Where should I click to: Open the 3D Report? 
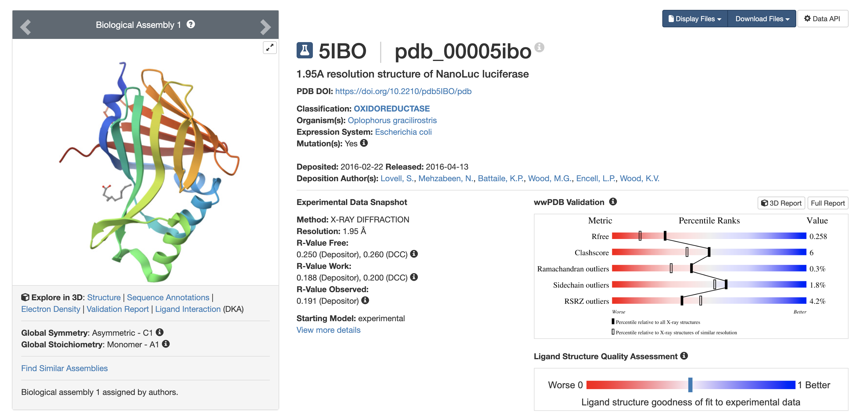[781, 203]
